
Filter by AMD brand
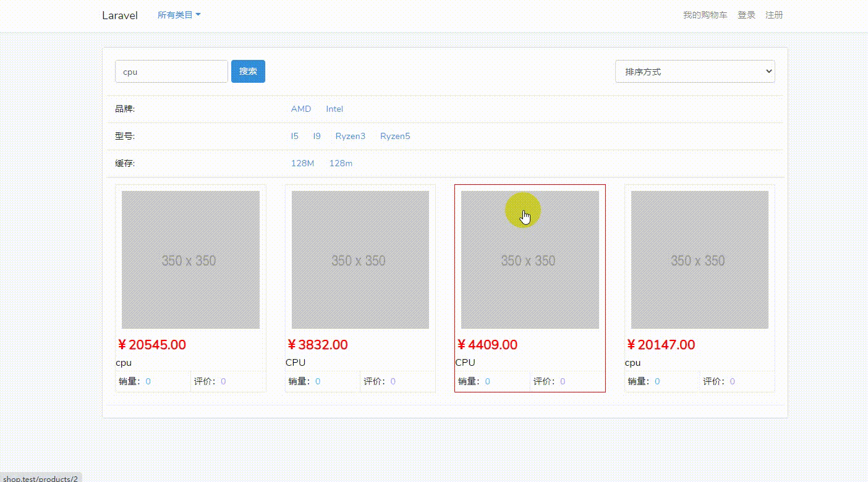pyautogui.click(x=301, y=109)
